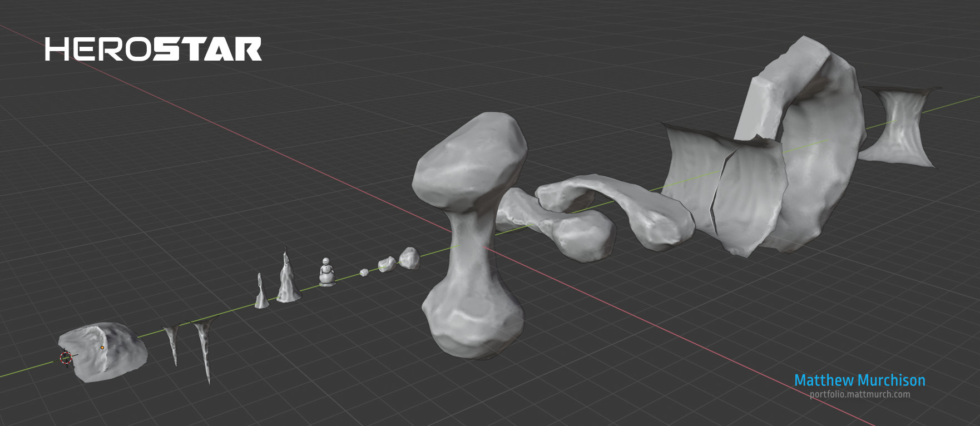Select the longer hanging stalactite mesh
980x426 pixels.
[205, 351]
